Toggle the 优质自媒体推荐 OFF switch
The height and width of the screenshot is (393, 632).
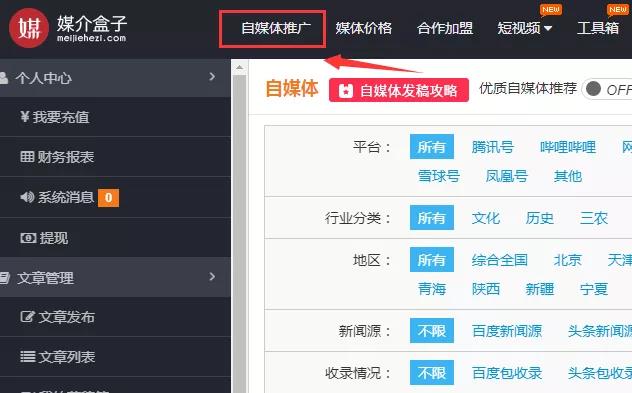(607, 89)
